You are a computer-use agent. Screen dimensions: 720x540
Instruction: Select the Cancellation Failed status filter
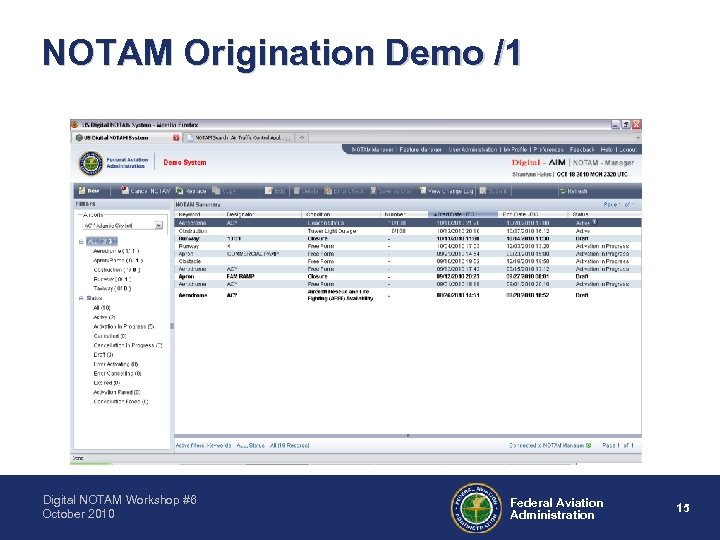121,402
